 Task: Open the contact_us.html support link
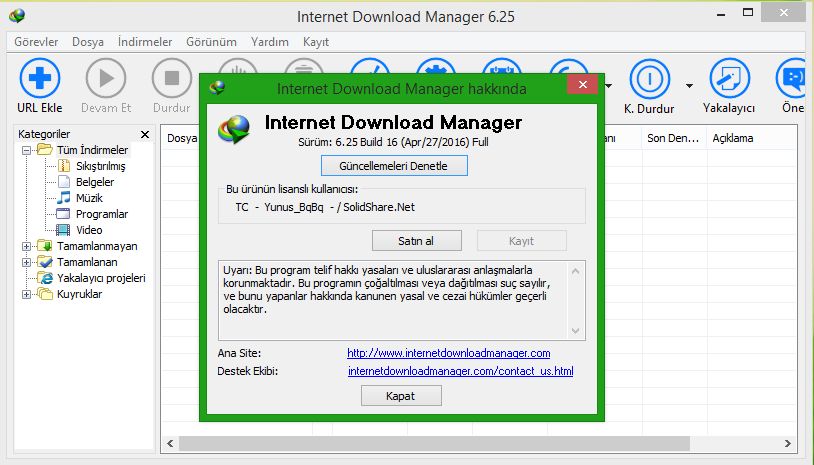tap(460, 371)
